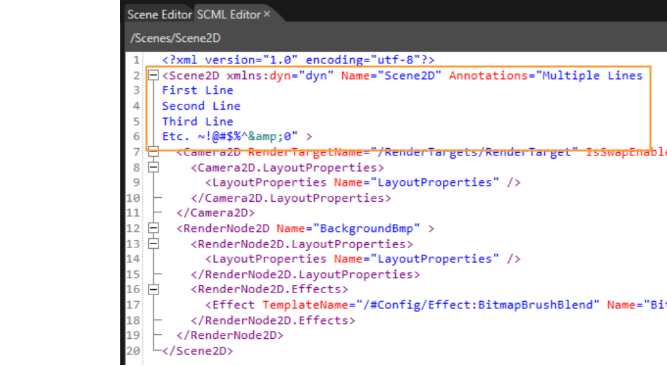
Task: Collapse RenderNode2D.LayoutProperties fold on line 13
Action: (154, 243)
